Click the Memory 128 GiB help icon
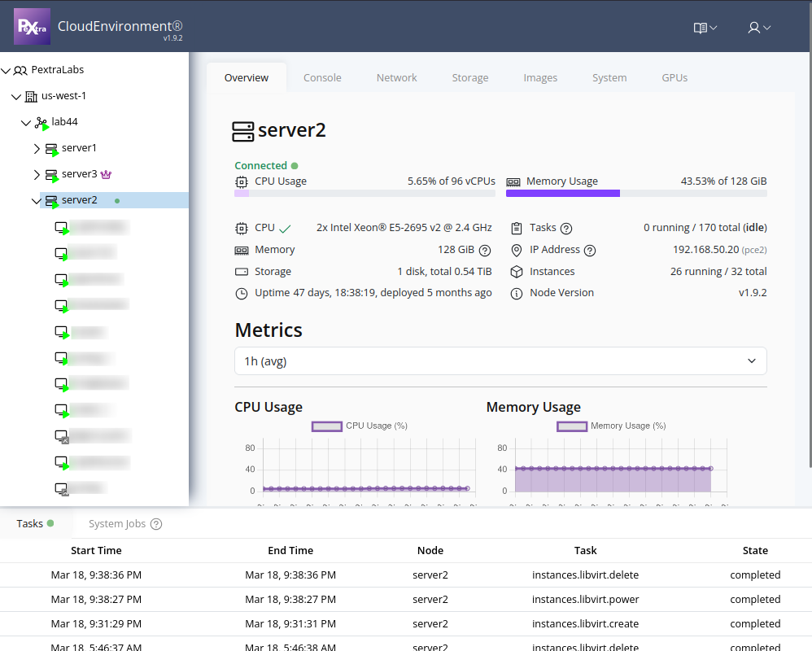 pos(485,251)
